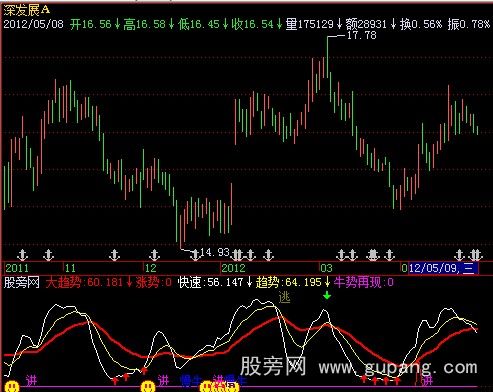Click the 03 month axis label
This screenshot has width=493, height=392.
pos(326,268)
